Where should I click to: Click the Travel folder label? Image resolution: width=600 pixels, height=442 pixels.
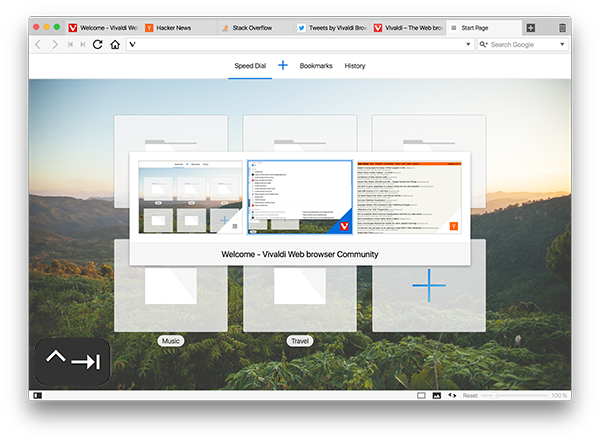300,341
